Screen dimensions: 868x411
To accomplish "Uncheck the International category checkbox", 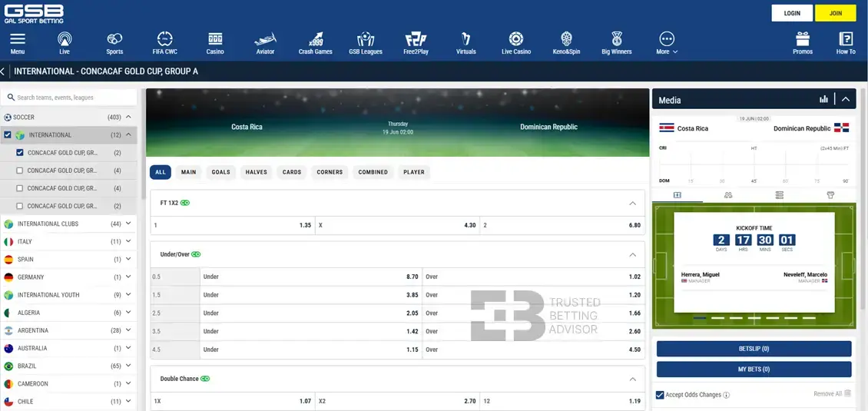I will click(8, 135).
